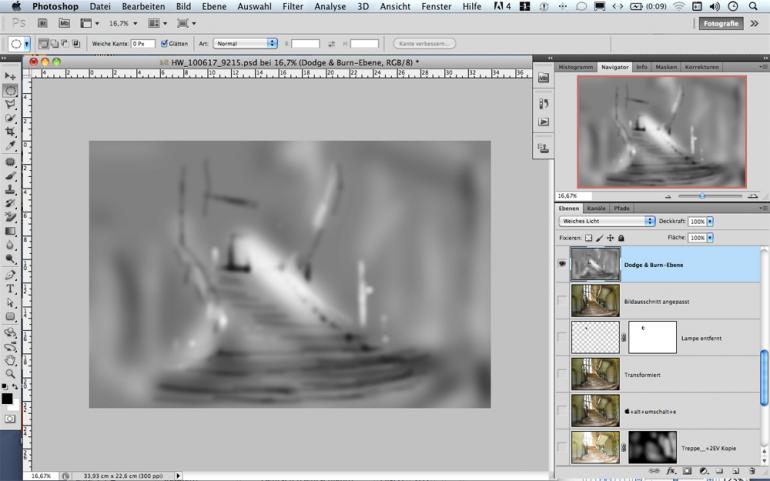This screenshot has height=481, width=770.
Task: Select the Hand tool
Action: tap(10, 361)
